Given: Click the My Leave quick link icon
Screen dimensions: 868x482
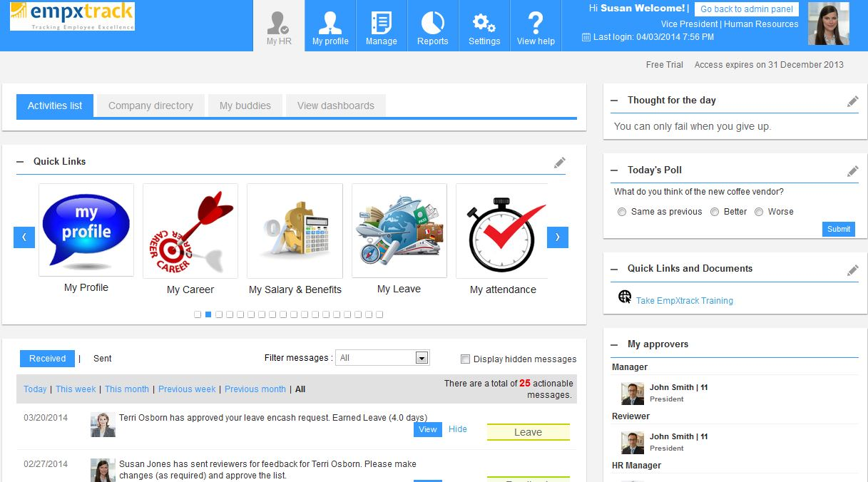Looking at the screenshot, I should [x=399, y=230].
